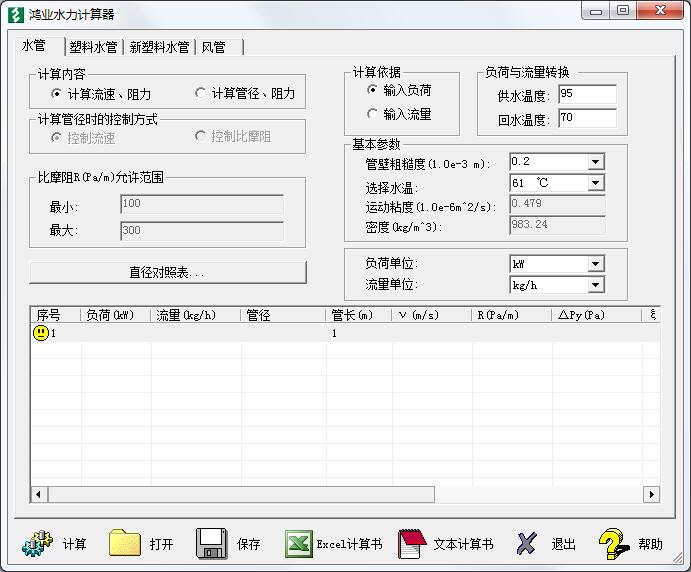The image size is (691, 572).
Task: Click the v(m/s) column header
Action: [432, 315]
